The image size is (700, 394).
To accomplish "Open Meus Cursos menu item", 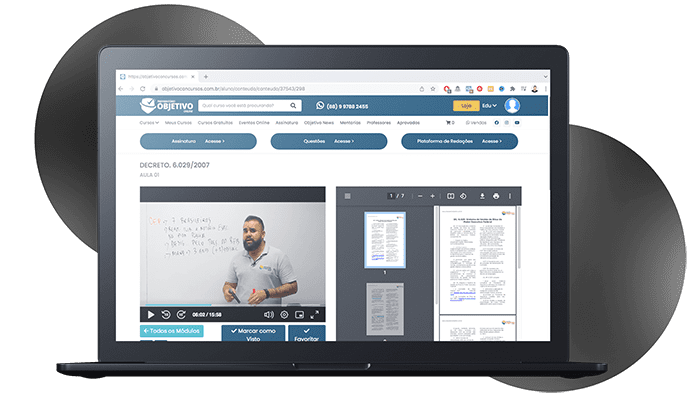I will pyautogui.click(x=178, y=123).
